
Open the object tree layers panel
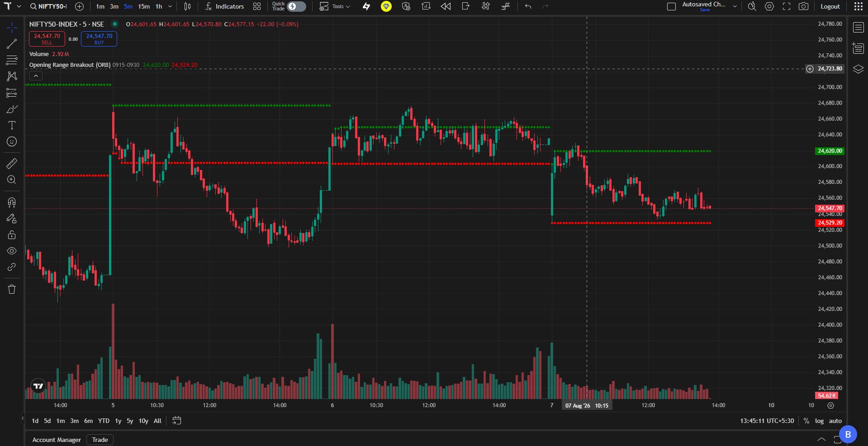pos(858,69)
